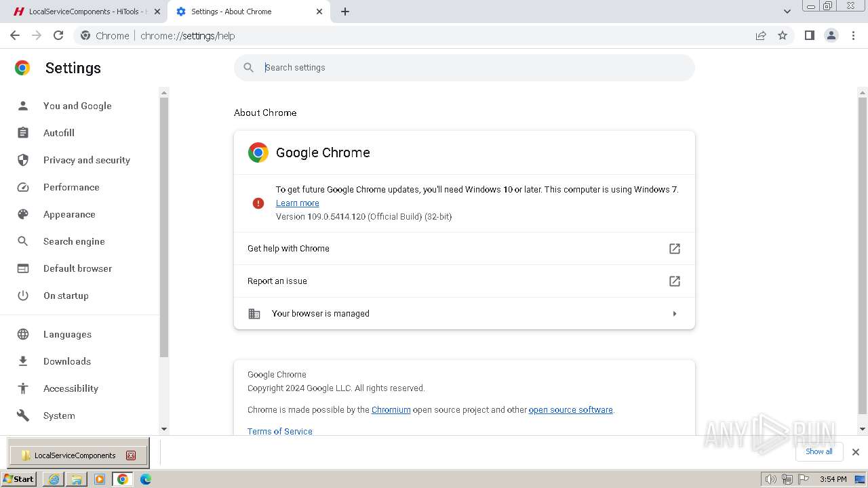
Task: Go to Default browser settings
Action: coord(77,268)
